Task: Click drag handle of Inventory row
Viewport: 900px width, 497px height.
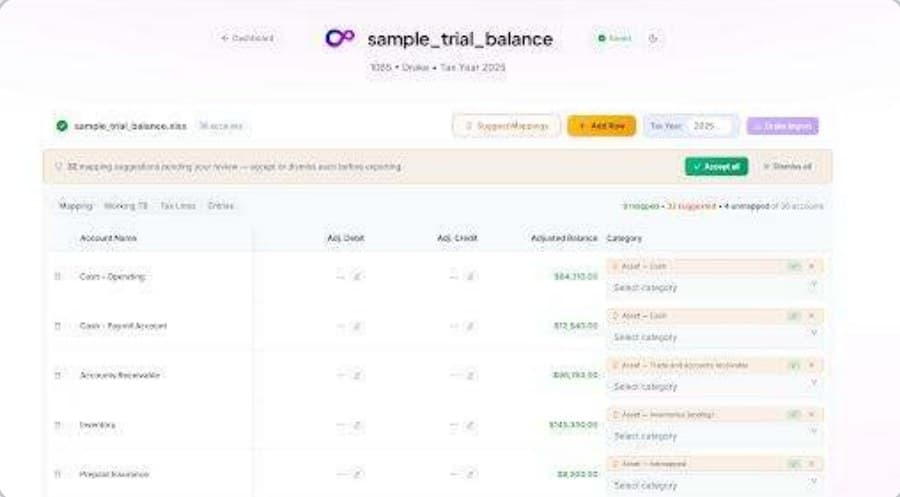Action: point(57,425)
